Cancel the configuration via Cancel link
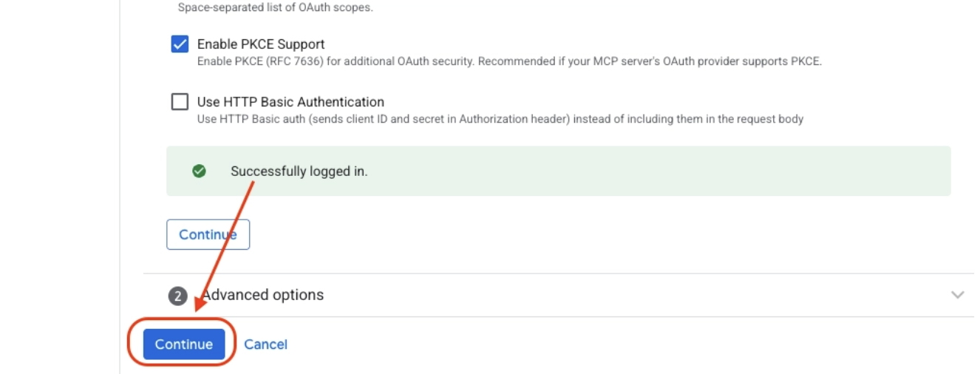980x374 pixels. coord(265,344)
